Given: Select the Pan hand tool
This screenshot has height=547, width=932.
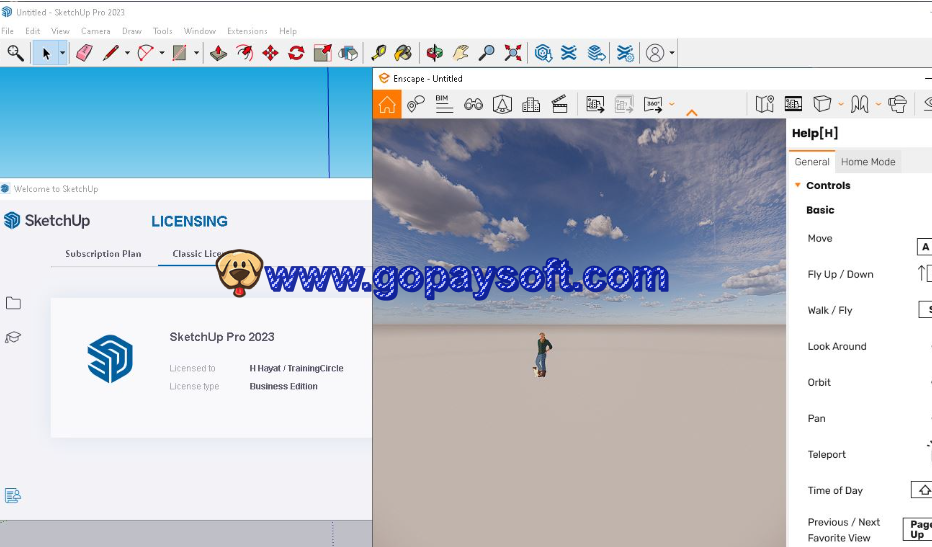Looking at the screenshot, I should pos(461,53).
